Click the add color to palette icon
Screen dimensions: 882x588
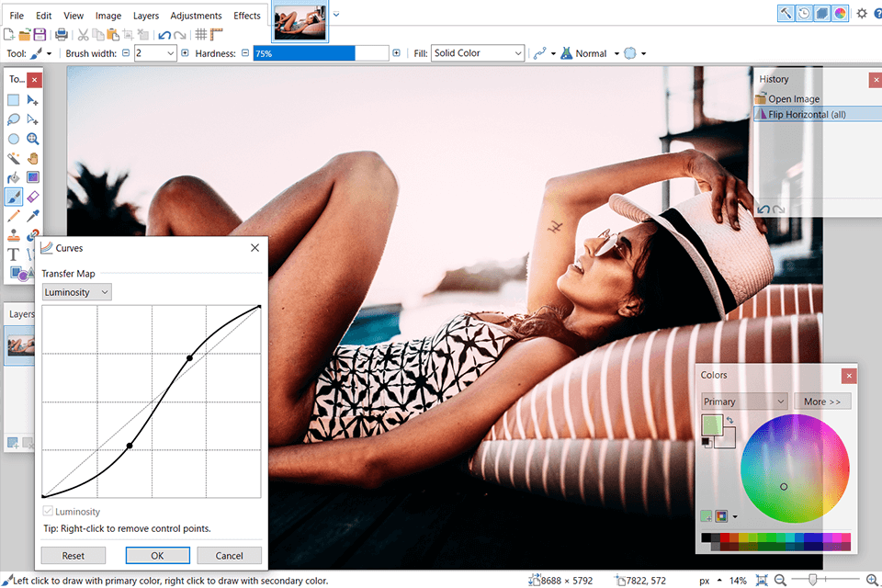tap(707, 516)
